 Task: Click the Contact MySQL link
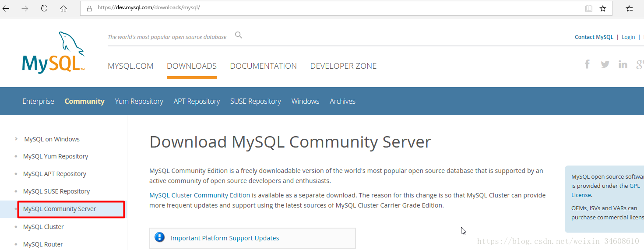tap(594, 37)
